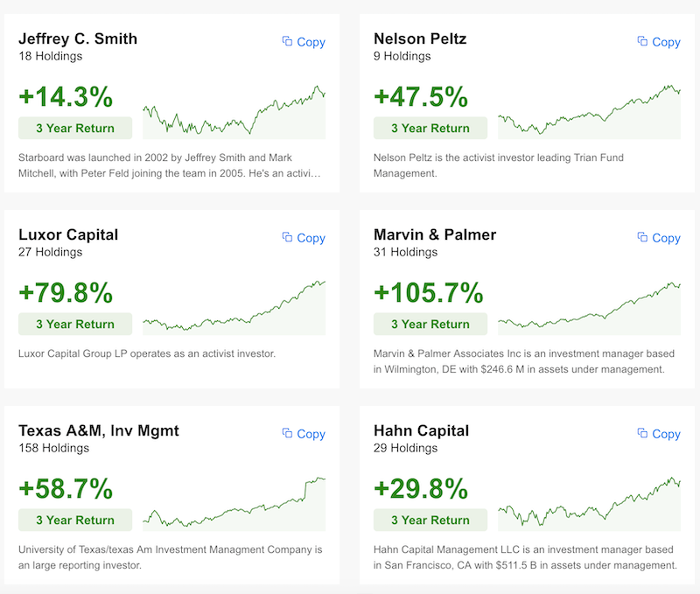Click Marvin & Palmer 3 Year Return badge
The image size is (700, 594).
pos(430,324)
